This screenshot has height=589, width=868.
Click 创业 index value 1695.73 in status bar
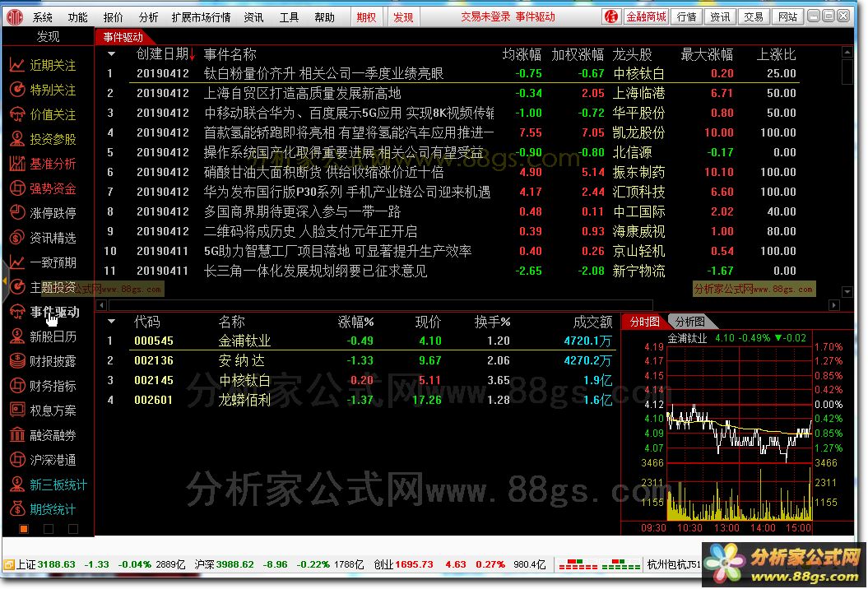414,565
